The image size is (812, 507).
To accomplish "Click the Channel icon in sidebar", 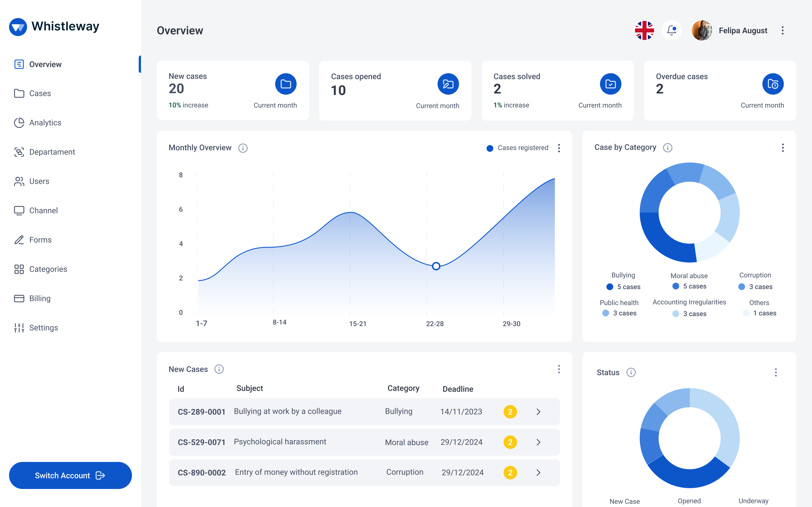I will (x=19, y=210).
